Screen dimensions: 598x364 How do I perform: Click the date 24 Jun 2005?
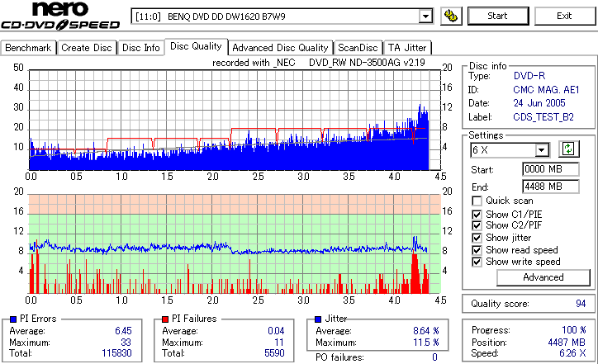click(539, 103)
